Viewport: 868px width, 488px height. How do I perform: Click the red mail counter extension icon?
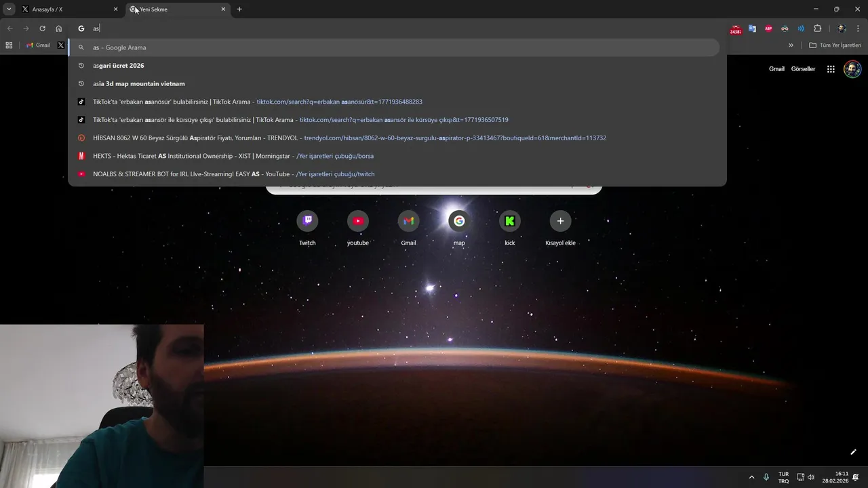pyautogui.click(x=736, y=29)
